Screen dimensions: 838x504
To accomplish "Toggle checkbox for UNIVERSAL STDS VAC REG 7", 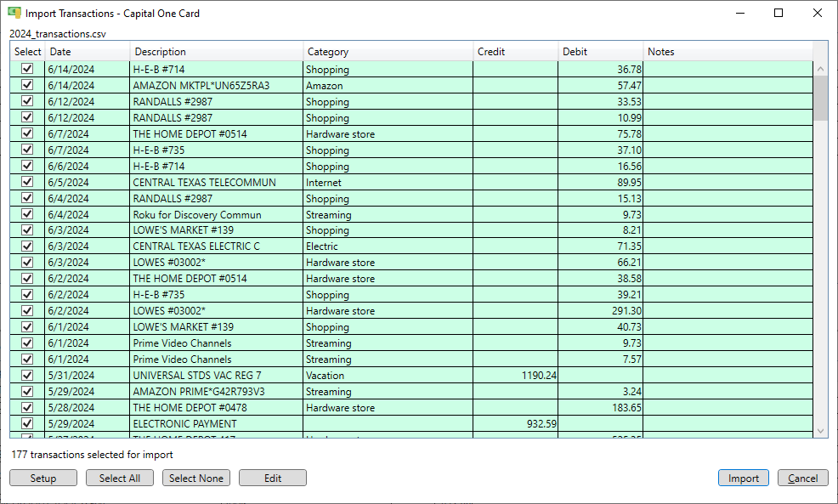I will tap(27, 375).
